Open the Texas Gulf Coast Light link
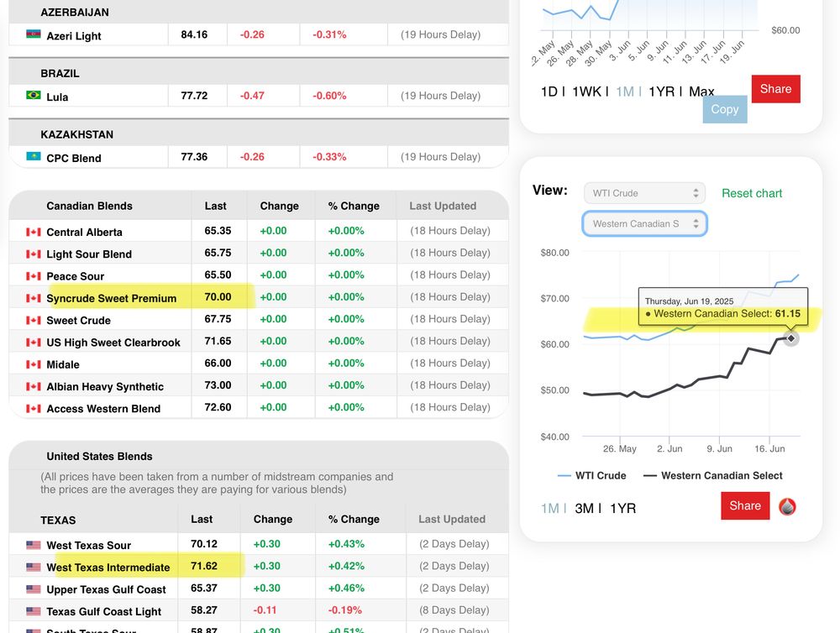Viewport: 840px width, 633px height. tap(104, 611)
